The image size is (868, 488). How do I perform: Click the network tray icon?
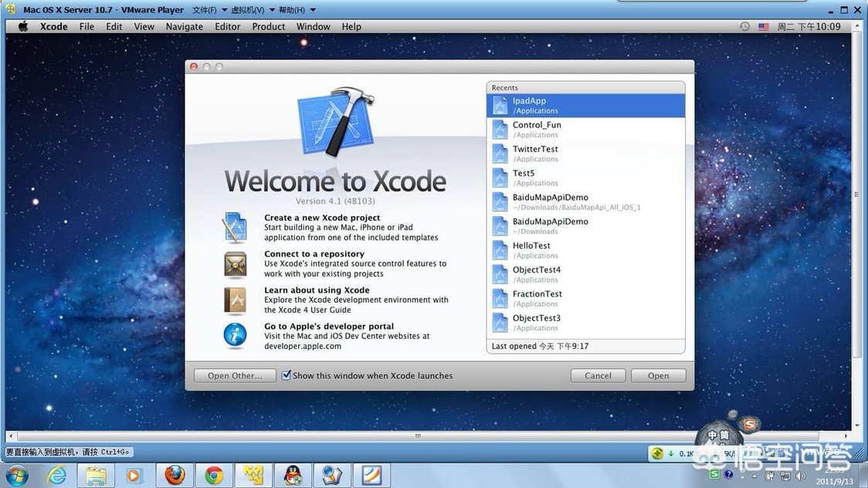pos(785,476)
